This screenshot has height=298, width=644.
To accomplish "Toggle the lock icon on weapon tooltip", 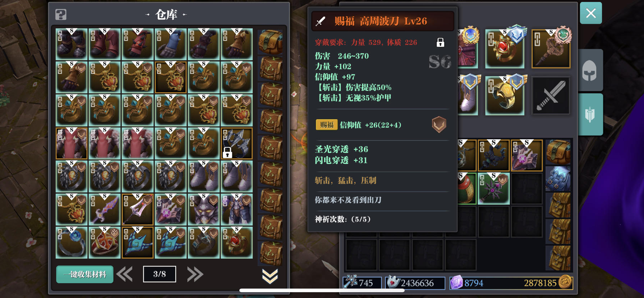I will [x=440, y=42].
